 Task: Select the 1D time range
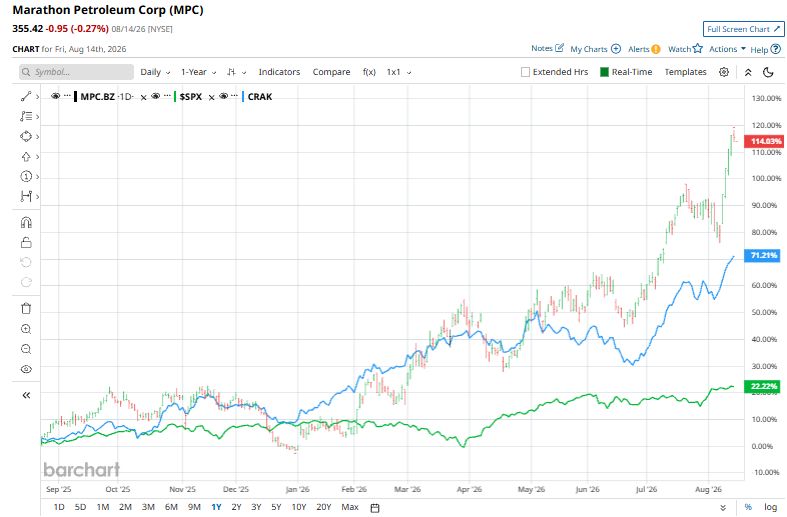(x=59, y=507)
